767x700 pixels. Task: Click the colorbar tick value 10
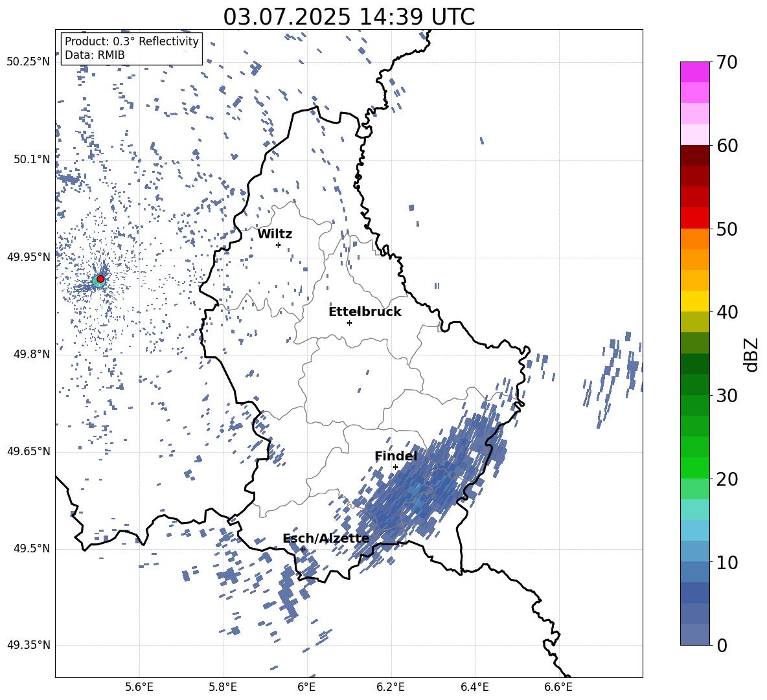[x=727, y=562]
